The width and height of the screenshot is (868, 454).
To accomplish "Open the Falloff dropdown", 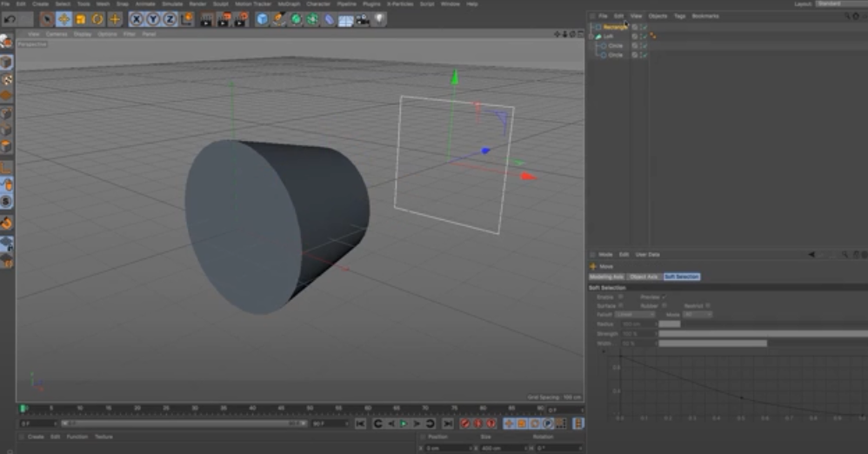I will (x=635, y=315).
